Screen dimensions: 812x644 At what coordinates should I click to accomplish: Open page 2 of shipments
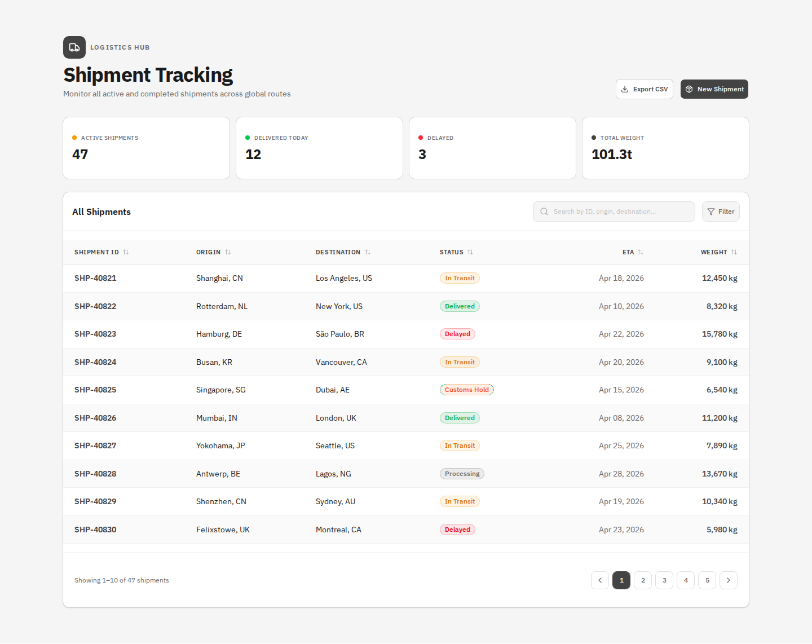point(643,580)
